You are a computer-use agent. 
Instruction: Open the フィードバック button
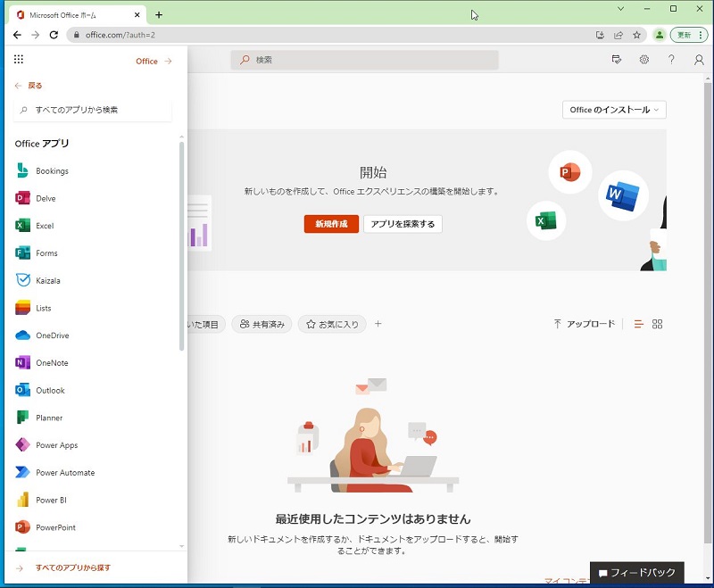coord(636,573)
